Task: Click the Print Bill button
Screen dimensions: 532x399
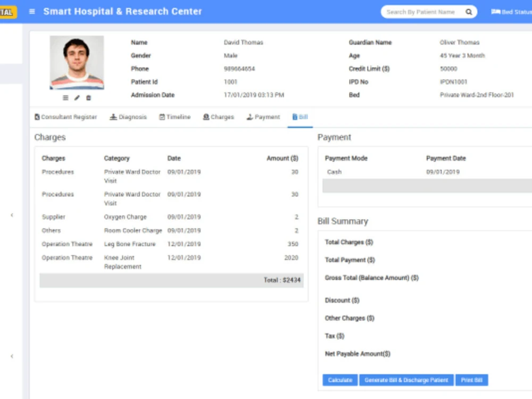Action: click(x=472, y=380)
